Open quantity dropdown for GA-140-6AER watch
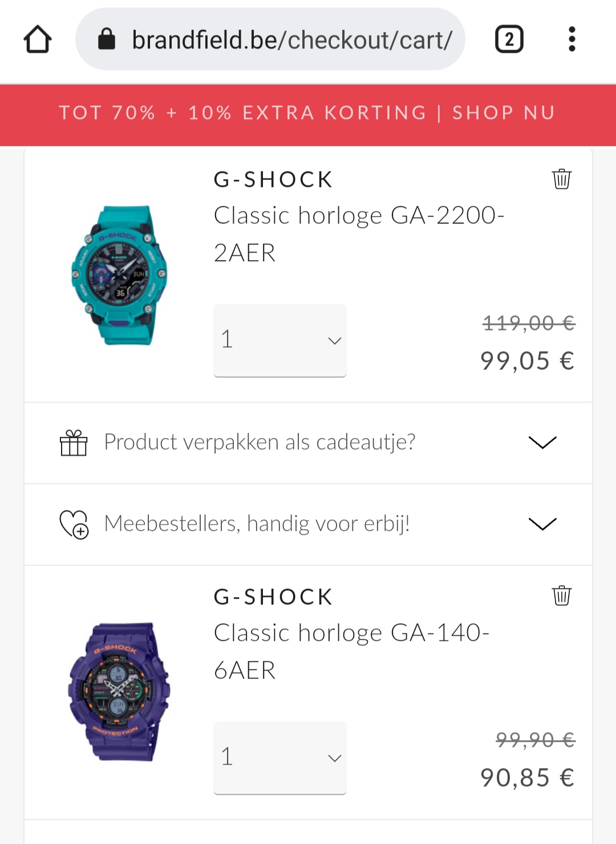 click(280, 758)
